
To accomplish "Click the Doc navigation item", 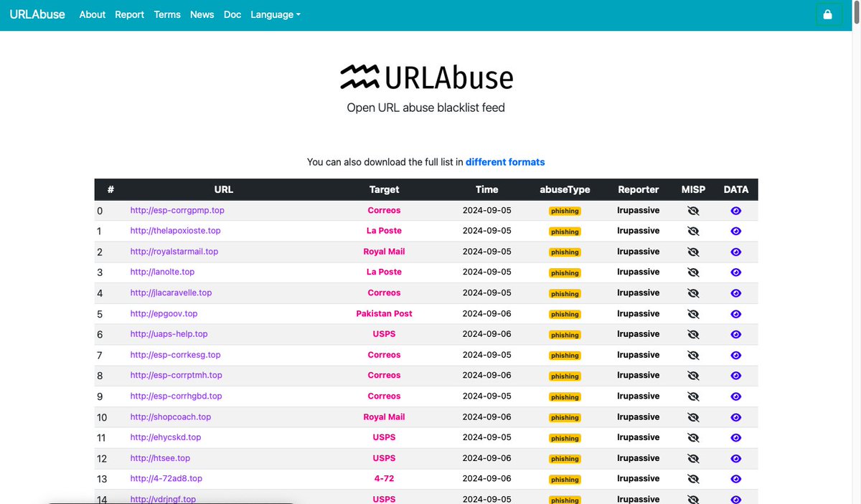I will tap(232, 14).
